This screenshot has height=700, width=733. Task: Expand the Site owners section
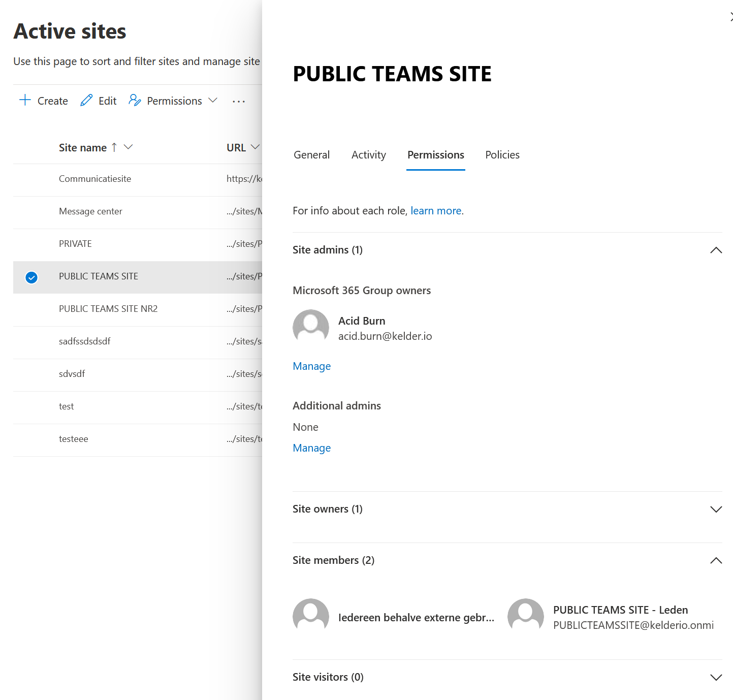click(x=716, y=509)
